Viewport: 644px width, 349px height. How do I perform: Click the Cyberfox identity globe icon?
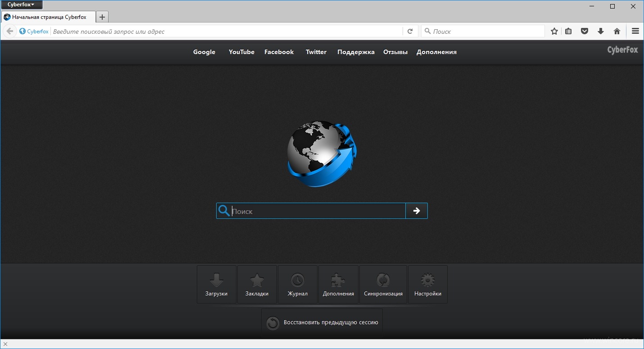[23, 32]
